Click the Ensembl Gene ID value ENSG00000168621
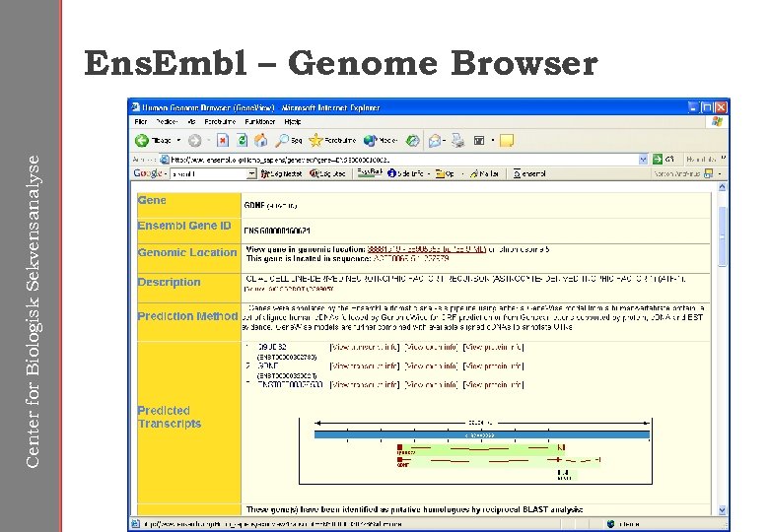The height and width of the screenshot is (532, 769). [x=278, y=231]
